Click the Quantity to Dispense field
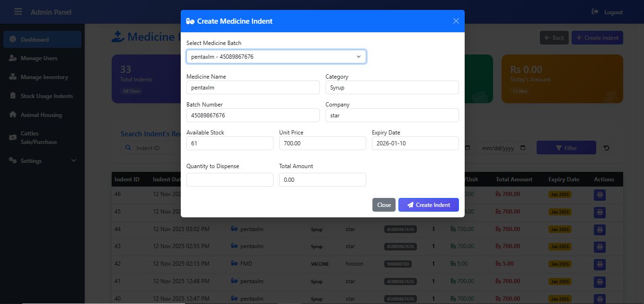This screenshot has width=644, height=304. click(x=229, y=180)
